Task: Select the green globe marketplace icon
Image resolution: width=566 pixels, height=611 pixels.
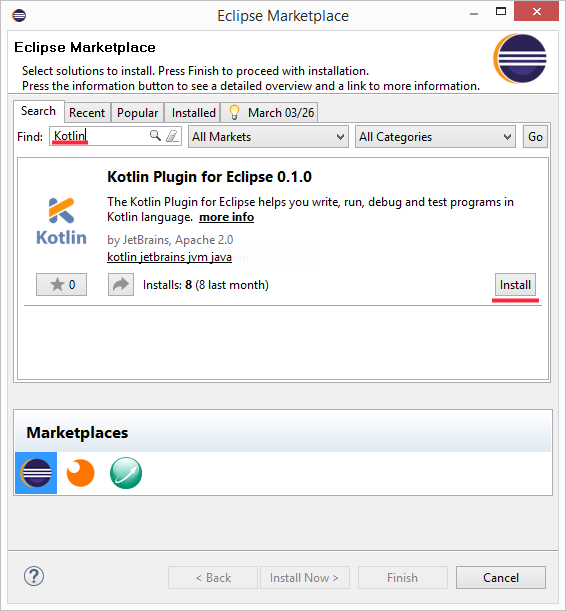Action: pos(126,473)
